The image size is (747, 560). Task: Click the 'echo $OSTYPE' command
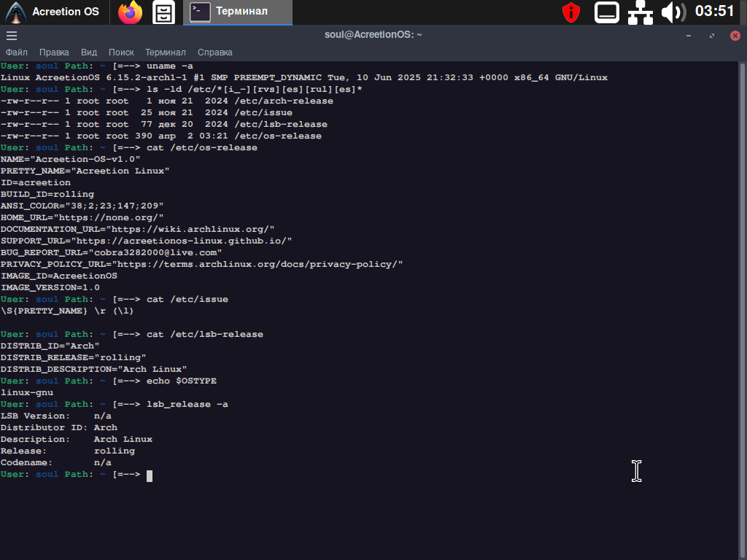coord(182,381)
